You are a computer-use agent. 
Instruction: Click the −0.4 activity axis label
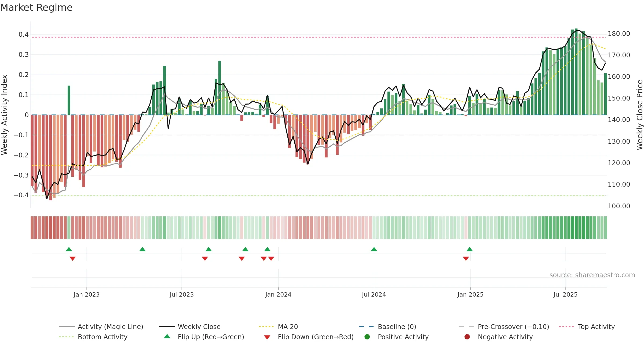[21, 195]
